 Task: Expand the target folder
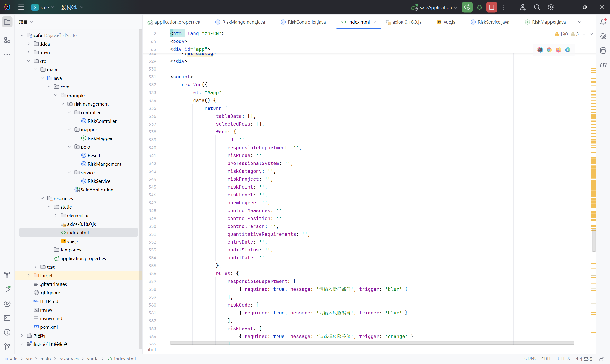pyautogui.click(x=28, y=276)
